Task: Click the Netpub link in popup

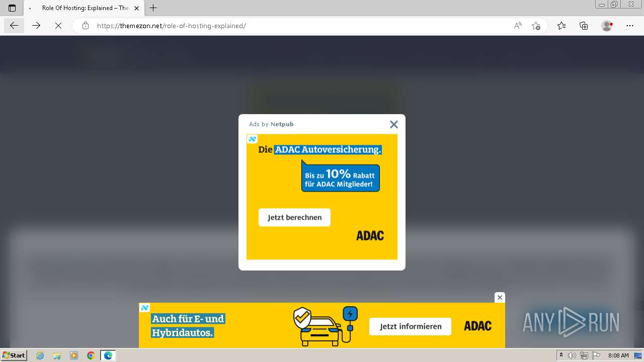Action: click(282, 124)
